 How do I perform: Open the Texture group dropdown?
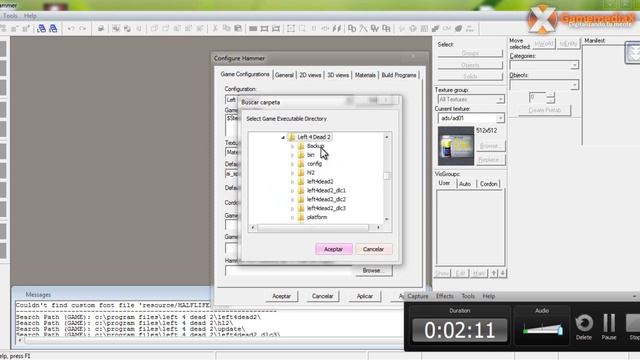500,100
